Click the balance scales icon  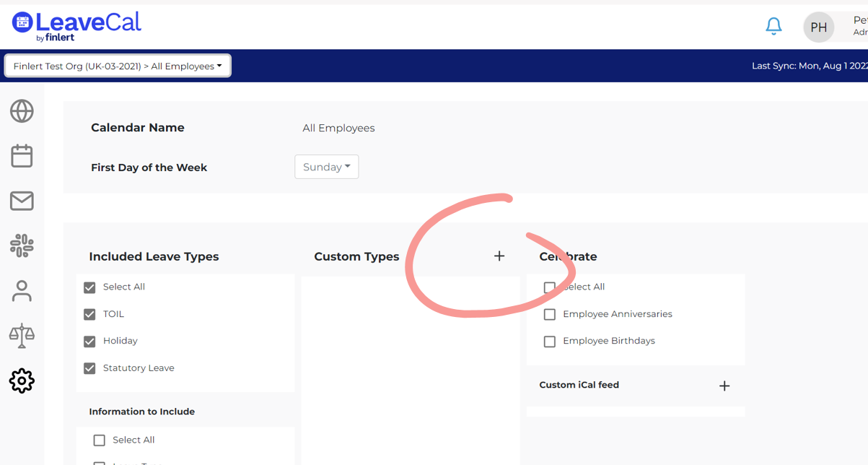[22, 335]
